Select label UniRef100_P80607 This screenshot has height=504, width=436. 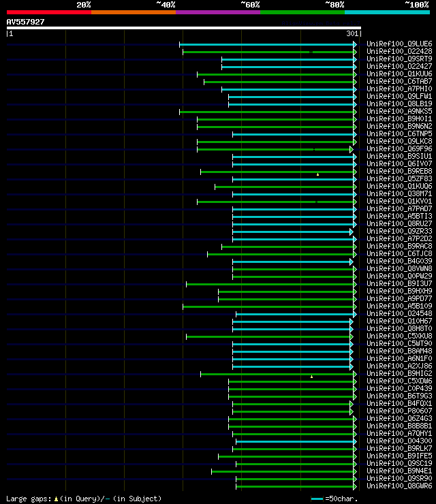399,411
